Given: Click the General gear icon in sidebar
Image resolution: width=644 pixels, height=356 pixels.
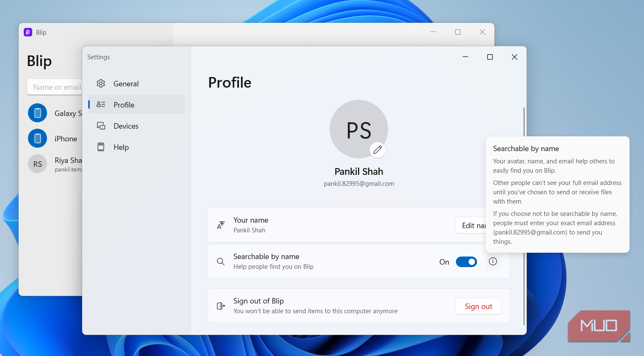Looking at the screenshot, I should pos(101,83).
